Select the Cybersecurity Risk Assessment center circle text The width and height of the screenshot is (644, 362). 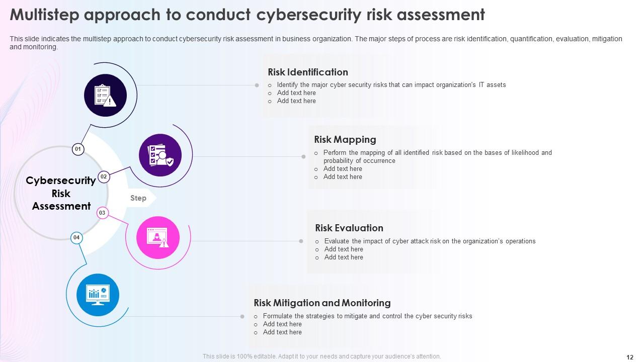(x=61, y=194)
